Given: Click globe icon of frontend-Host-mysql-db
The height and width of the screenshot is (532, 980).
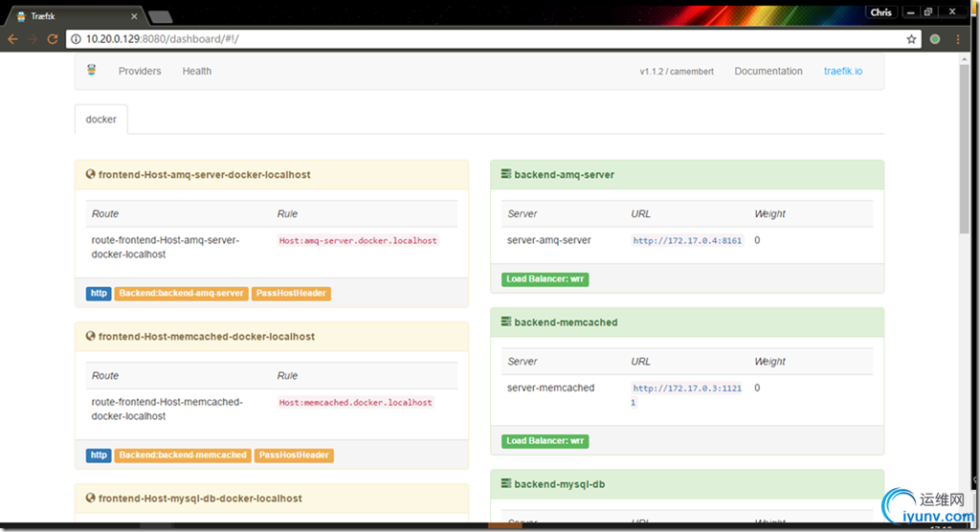Looking at the screenshot, I should click(x=91, y=499).
